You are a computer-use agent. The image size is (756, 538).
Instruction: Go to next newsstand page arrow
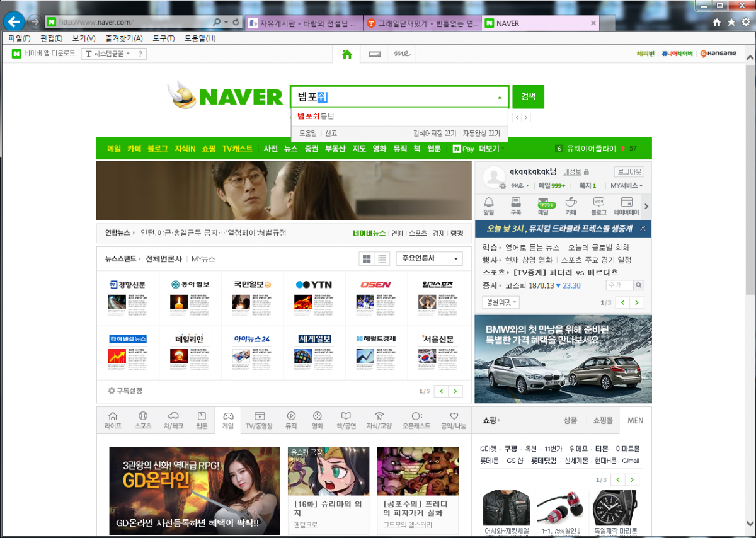point(456,391)
